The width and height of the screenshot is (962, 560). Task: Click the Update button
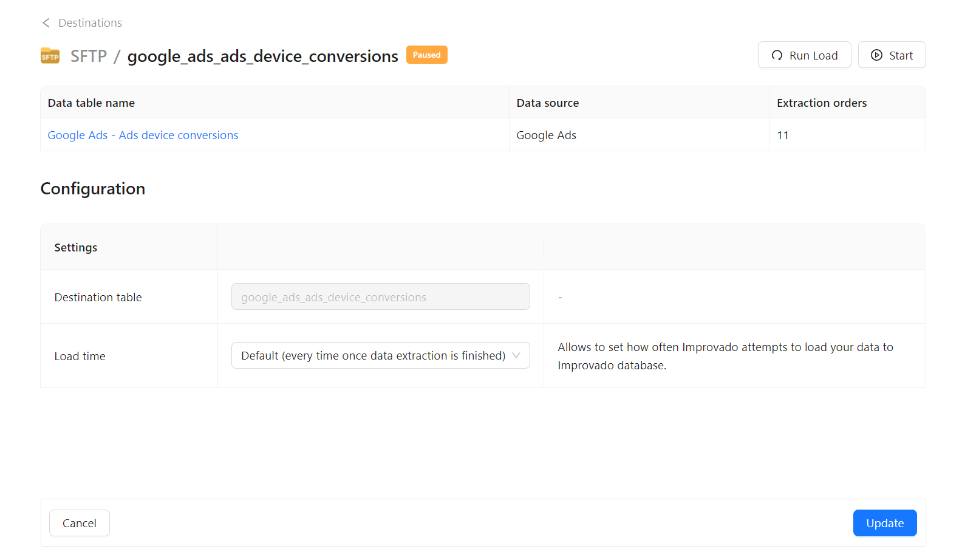click(885, 523)
